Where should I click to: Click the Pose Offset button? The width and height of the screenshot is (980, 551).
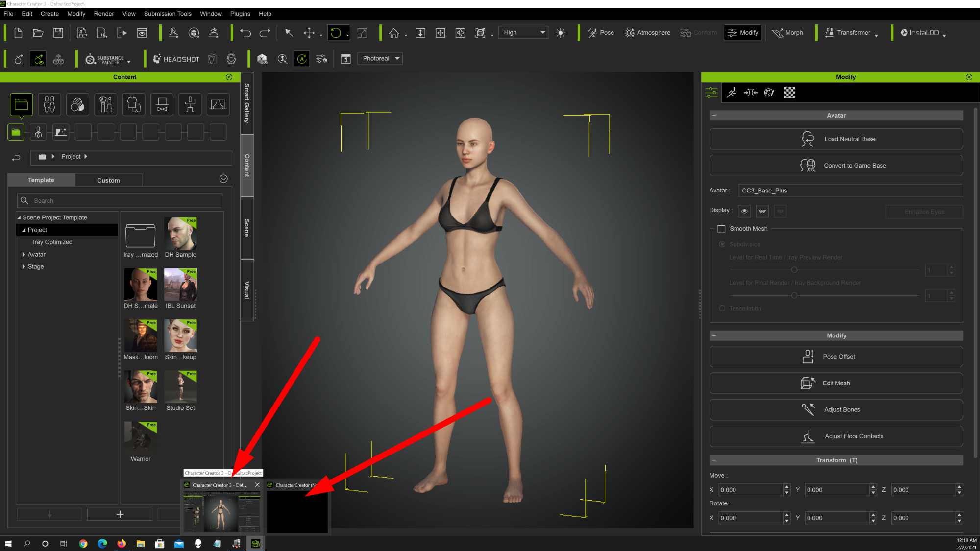point(836,357)
